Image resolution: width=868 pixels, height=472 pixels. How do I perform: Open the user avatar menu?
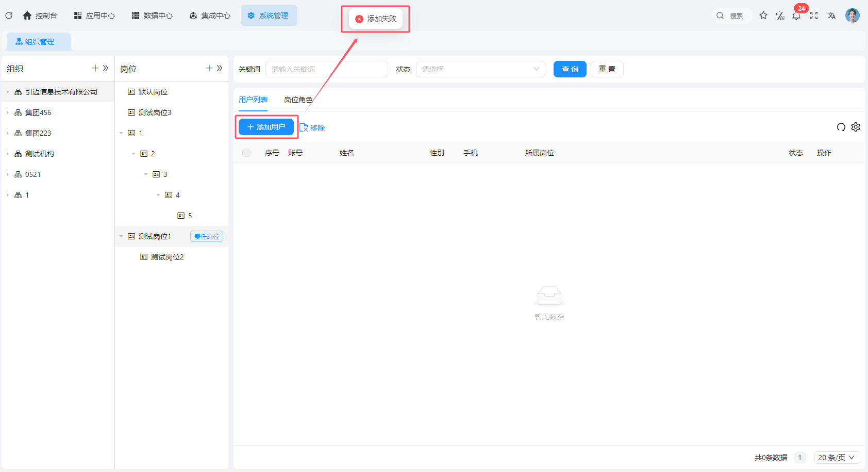pyautogui.click(x=853, y=15)
